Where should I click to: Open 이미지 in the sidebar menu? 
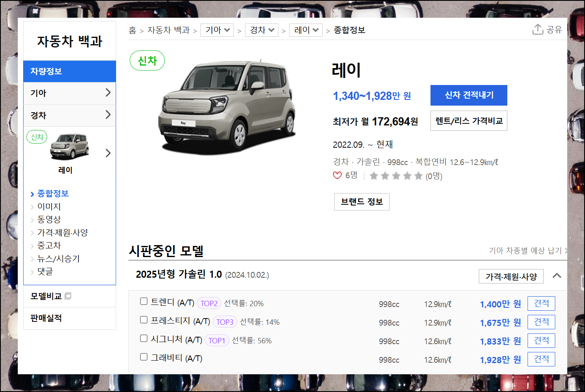(x=49, y=207)
